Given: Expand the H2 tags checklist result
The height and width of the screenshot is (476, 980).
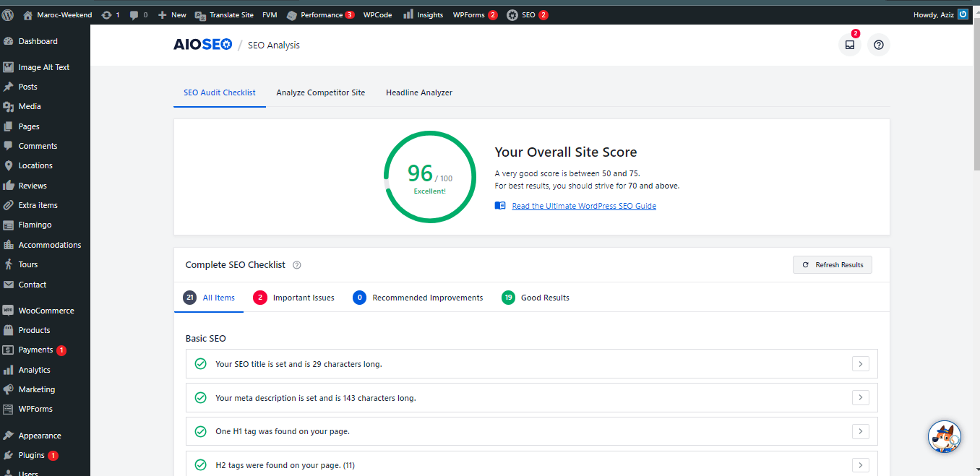Looking at the screenshot, I should pyautogui.click(x=860, y=464).
